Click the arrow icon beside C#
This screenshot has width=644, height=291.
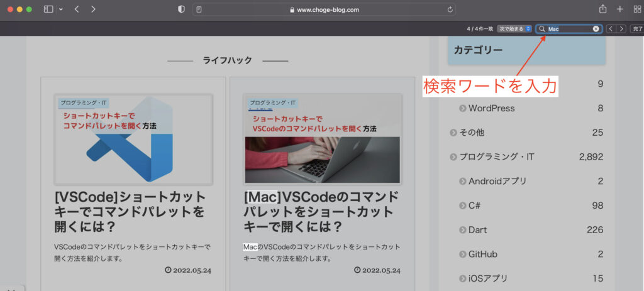click(463, 206)
